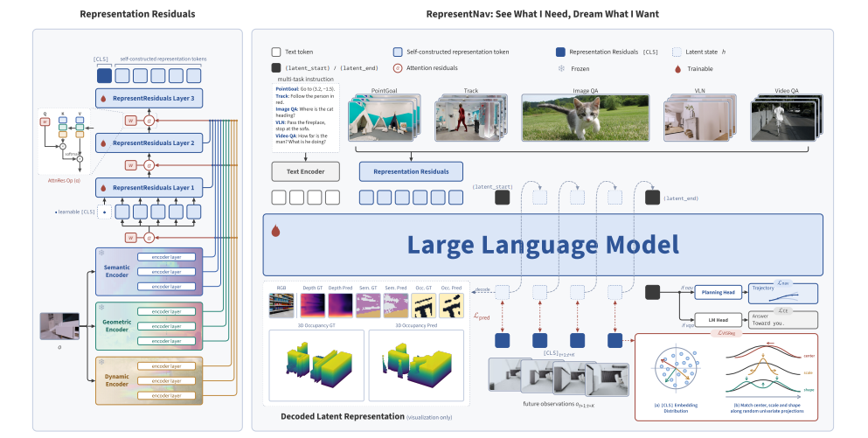Click the flame icon on RepresentResiduals Layer 1
This screenshot has width=868, height=438.
pyautogui.click(x=103, y=188)
